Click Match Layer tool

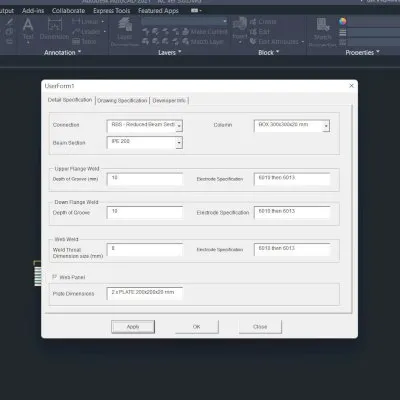pyautogui.click(x=203, y=41)
